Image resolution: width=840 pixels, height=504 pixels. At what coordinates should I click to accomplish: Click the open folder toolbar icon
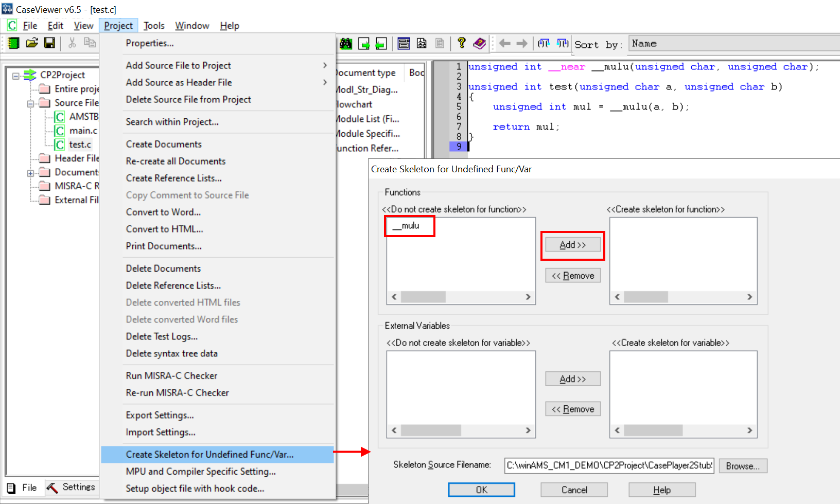coord(32,43)
